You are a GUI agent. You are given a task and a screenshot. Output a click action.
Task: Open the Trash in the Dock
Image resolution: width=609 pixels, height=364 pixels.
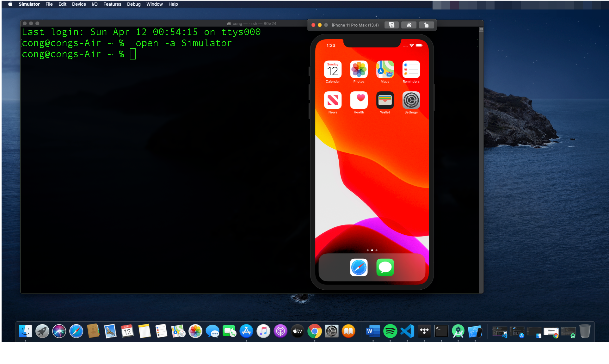(585, 331)
